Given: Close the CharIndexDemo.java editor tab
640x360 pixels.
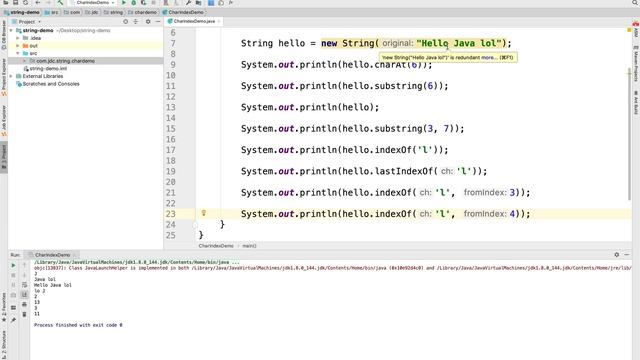Looking at the screenshot, I should point(219,21).
